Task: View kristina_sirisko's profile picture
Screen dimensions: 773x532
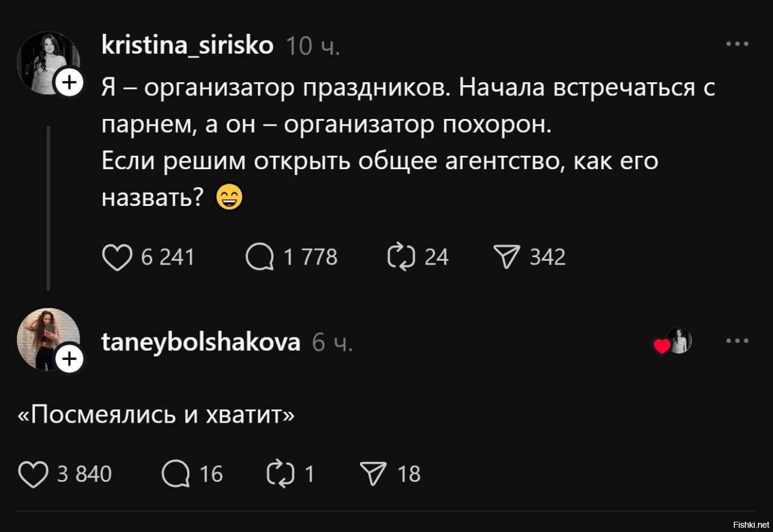Action: [x=46, y=61]
